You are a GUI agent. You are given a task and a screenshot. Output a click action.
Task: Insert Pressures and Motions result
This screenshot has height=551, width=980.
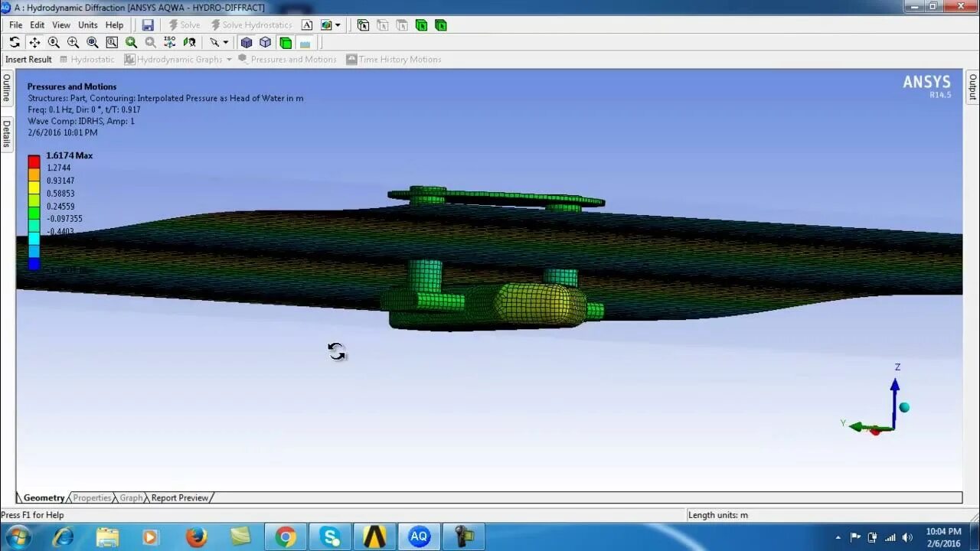(288, 60)
